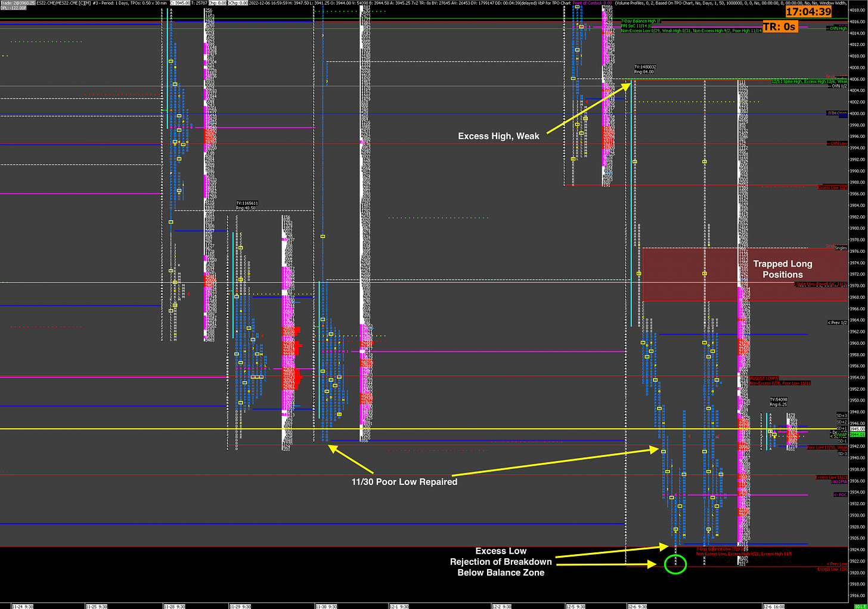Click the Rng:84.00 range readout
The width and height of the screenshot is (868, 609).
(x=644, y=72)
